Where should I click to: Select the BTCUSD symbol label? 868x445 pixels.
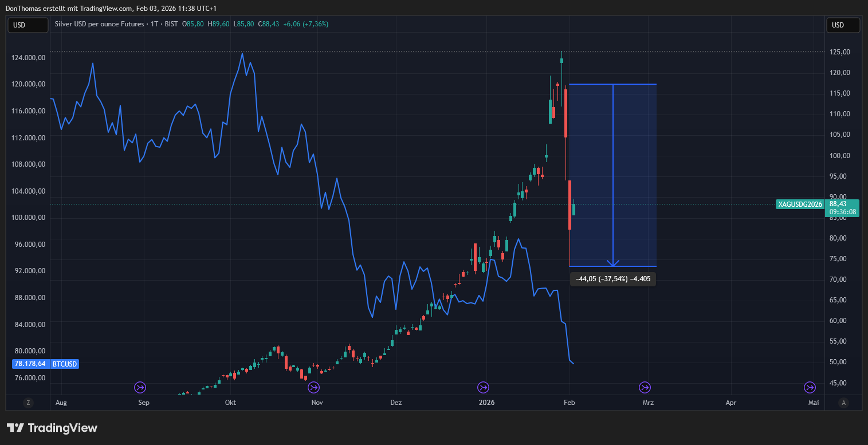pos(65,364)
